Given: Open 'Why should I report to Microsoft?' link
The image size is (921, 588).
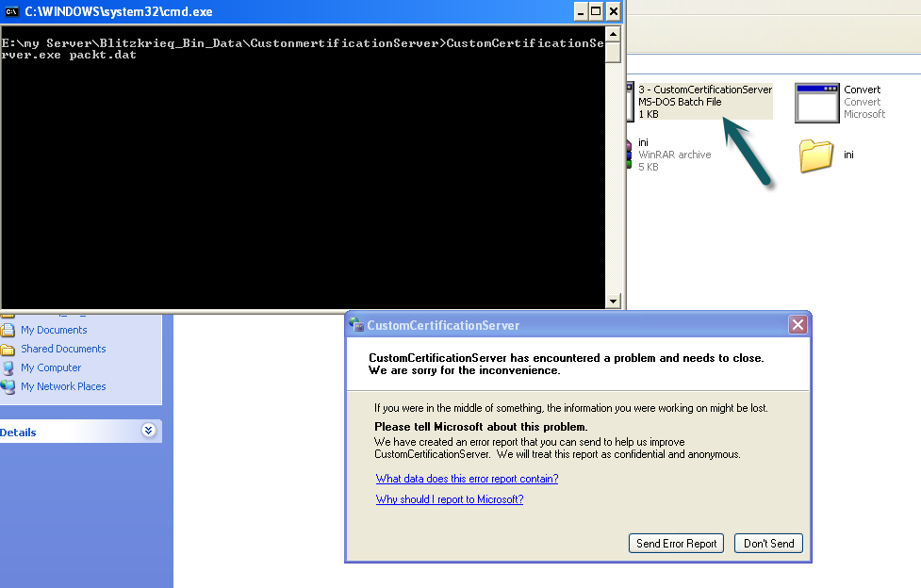Looking at the screenshot, I should (x=450, y=499).
